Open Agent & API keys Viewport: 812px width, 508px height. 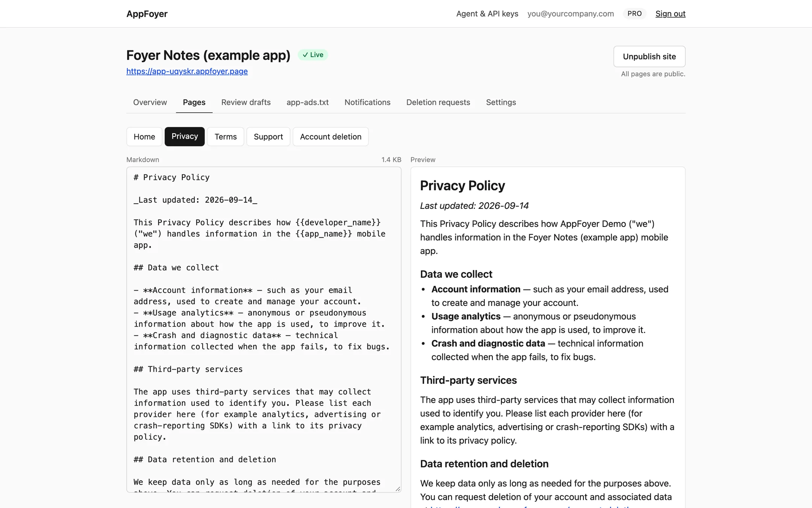coord(487,14)
